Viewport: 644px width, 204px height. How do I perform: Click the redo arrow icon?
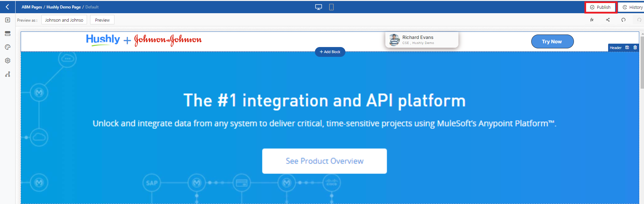coord(639,20)
